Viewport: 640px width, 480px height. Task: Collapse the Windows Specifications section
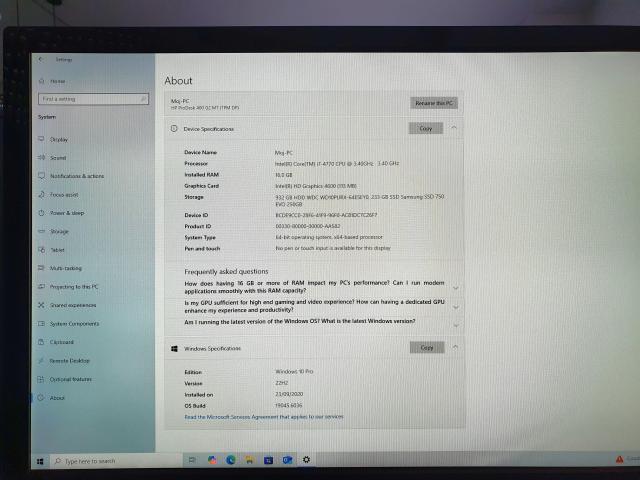[x=455, y=347]
